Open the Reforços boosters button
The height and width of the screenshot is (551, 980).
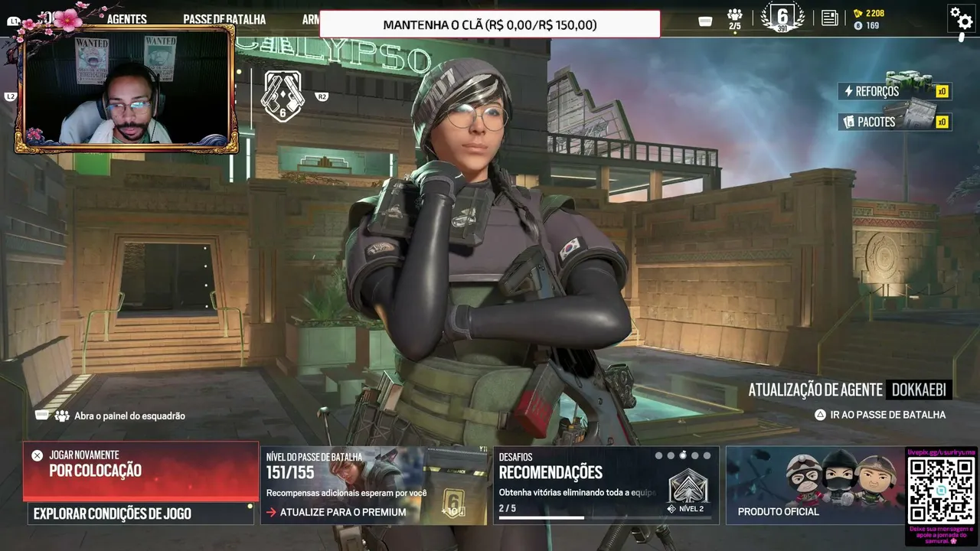click(x=894, y=91)
